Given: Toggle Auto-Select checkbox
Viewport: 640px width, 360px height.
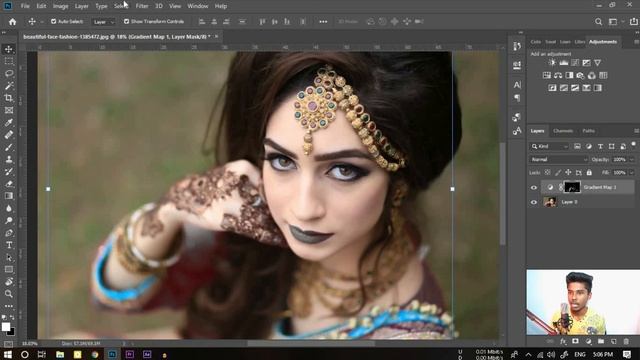Looking at the screenshot, I should (x=53, y=21).
